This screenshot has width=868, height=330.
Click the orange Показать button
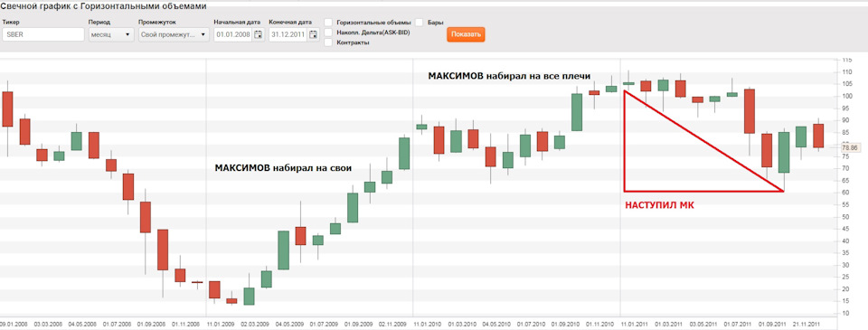click(x=467, y=34)
